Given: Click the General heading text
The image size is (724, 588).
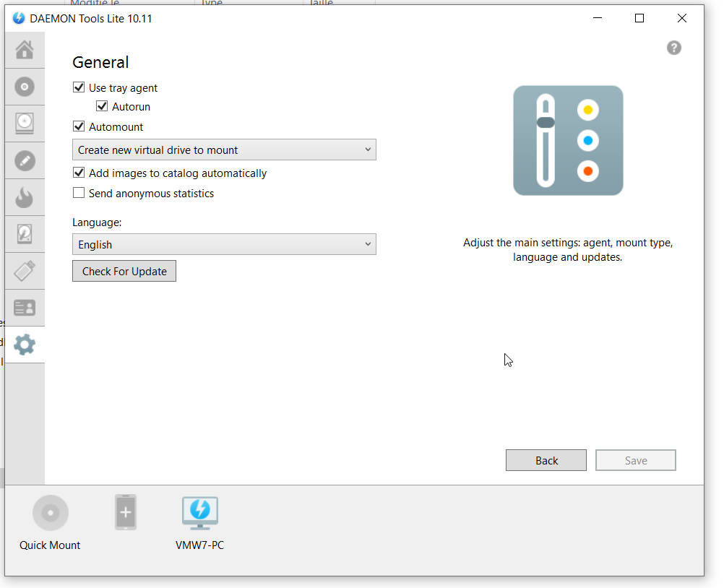Looking at the screenshot, I should click(100, 62).
